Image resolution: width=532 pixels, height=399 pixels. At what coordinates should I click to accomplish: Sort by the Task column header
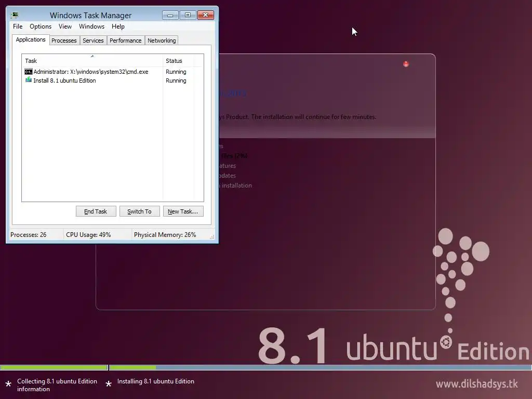tap(92, 60)
